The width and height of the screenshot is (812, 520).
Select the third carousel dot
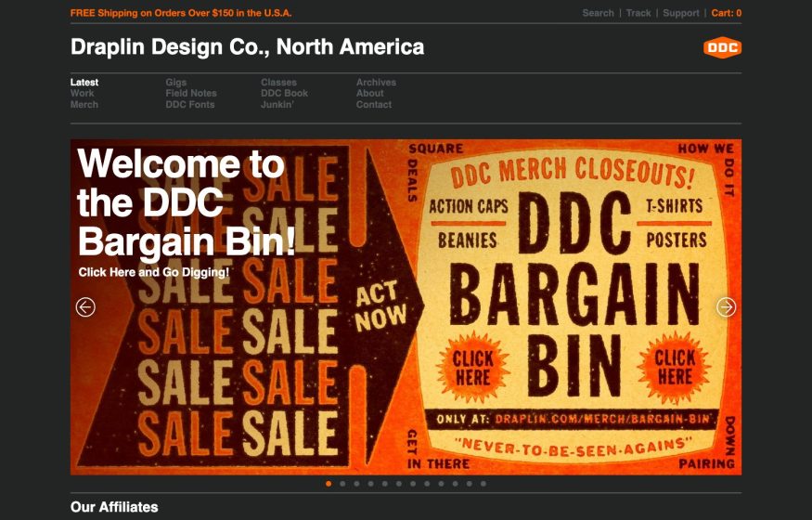(x=356, y=484)
